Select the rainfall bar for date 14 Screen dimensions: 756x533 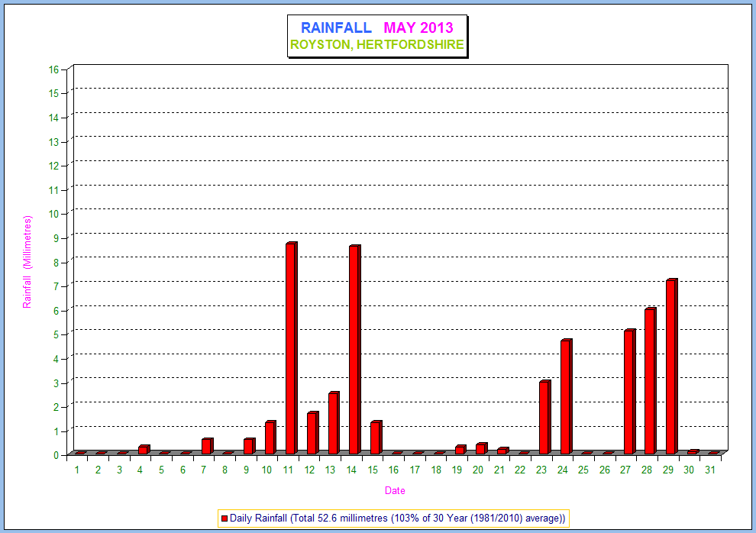coord(355,350)
